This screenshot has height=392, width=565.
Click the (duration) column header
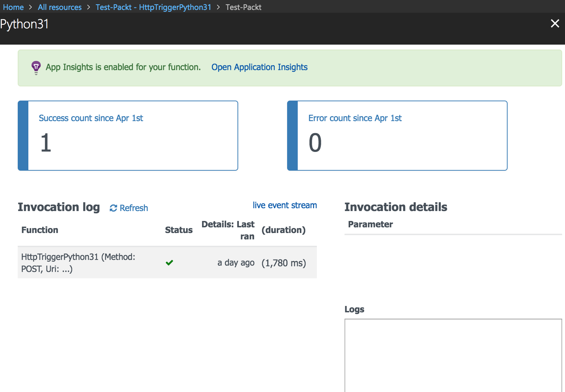284,230
